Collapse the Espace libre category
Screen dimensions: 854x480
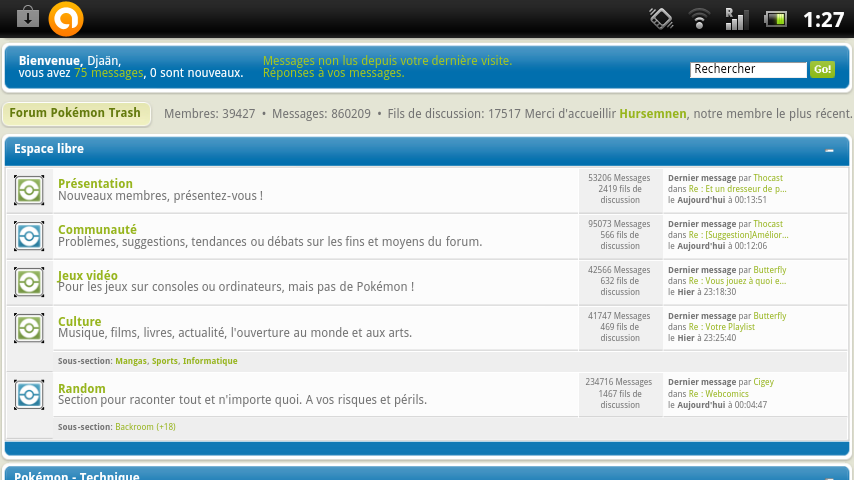(829, 150)
